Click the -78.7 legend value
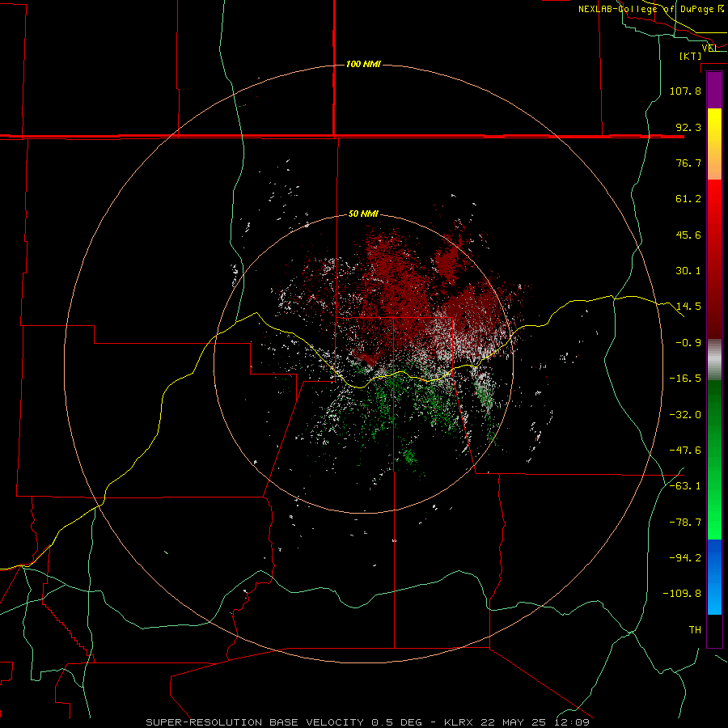The width and height of the screenshot is (728, 728). click(x=685, y=523)
